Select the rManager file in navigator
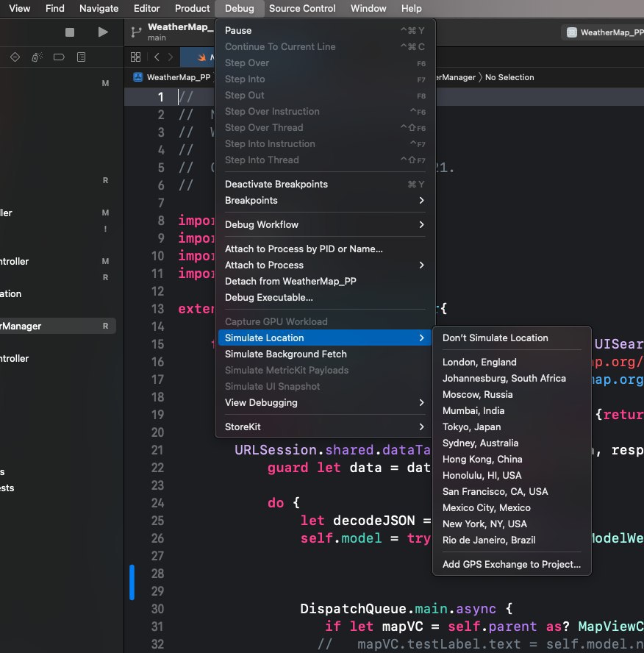 pyautogui.click(x=57, y=326)
